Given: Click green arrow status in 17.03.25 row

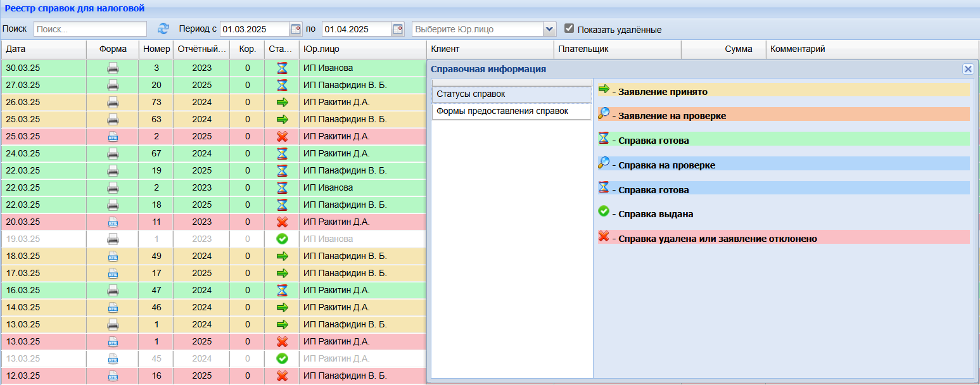Looking at the screenshot, I should coord(282,273).
